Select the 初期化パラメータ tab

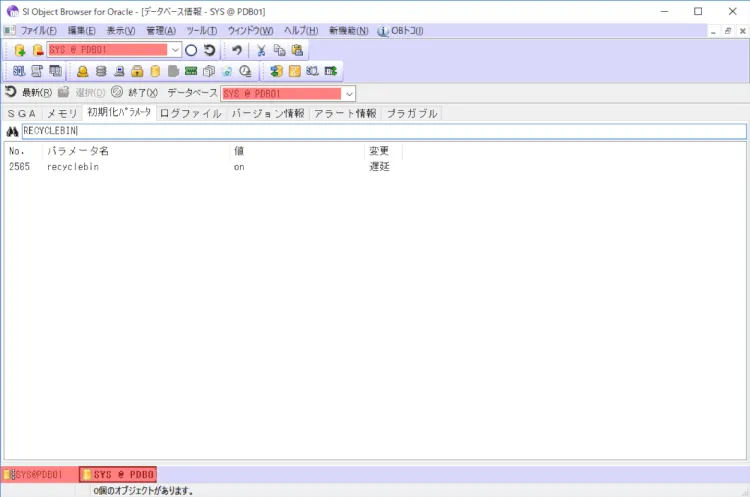pyautogui.click(x=119, y=112)
